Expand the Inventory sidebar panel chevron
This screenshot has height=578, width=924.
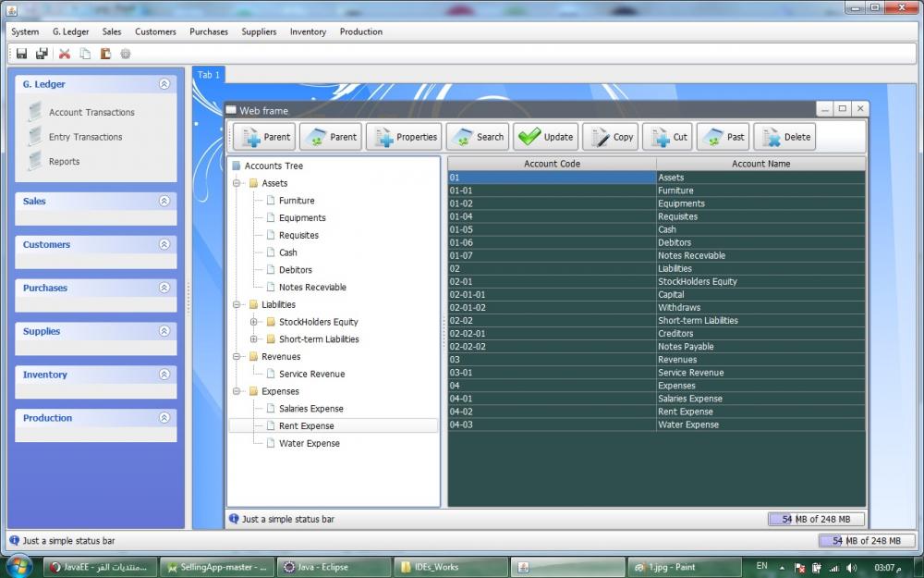coord(164,375)
